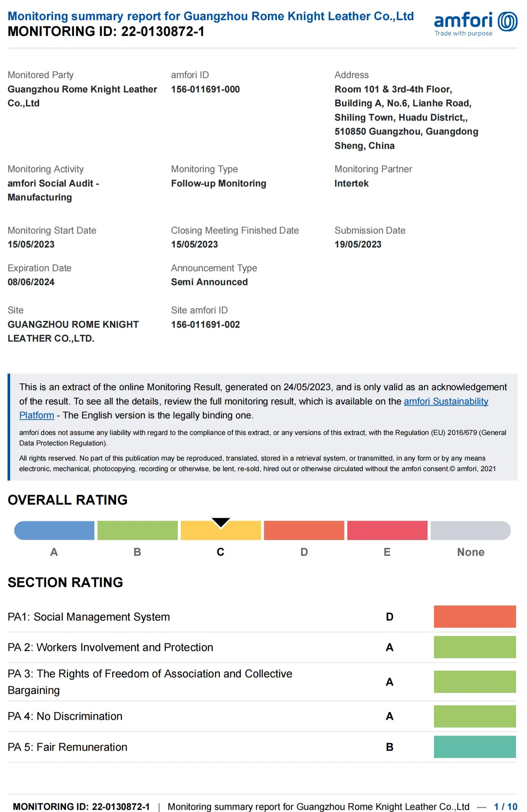This screenshot has height=812, width=527.
Task: Select the grey None rating segment
Action: (x=470, y=530)
